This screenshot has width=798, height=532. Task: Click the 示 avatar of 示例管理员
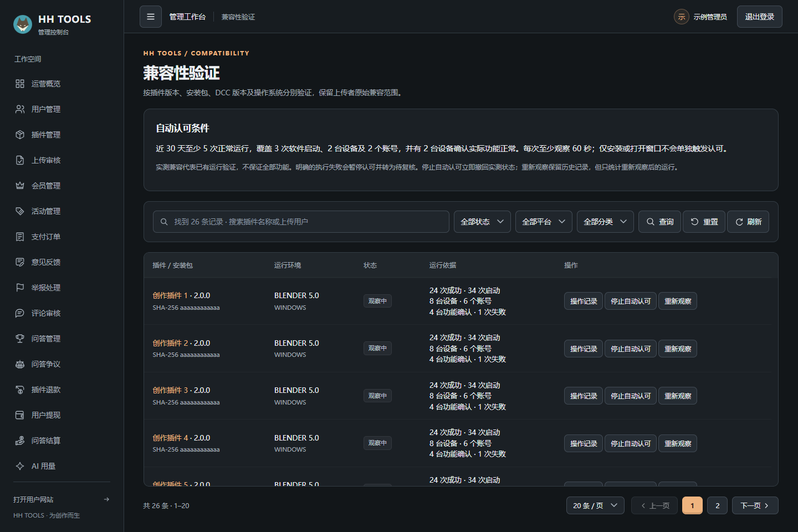(x=682, y=17)
